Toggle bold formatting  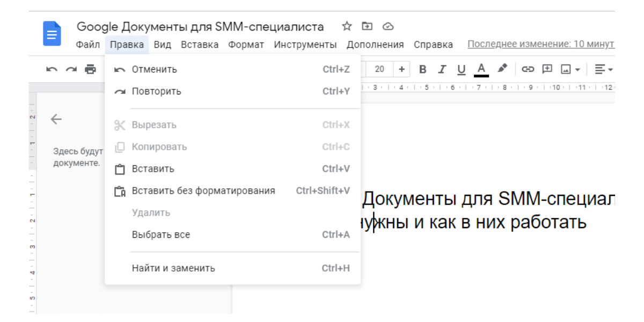(422, 69)
